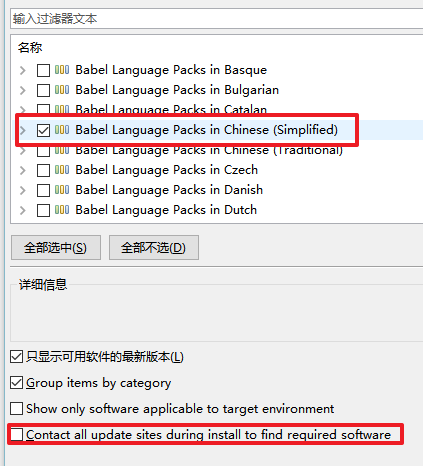
Task: Click into the 输入过滤器文本 filter field
Action: point(217,19)
